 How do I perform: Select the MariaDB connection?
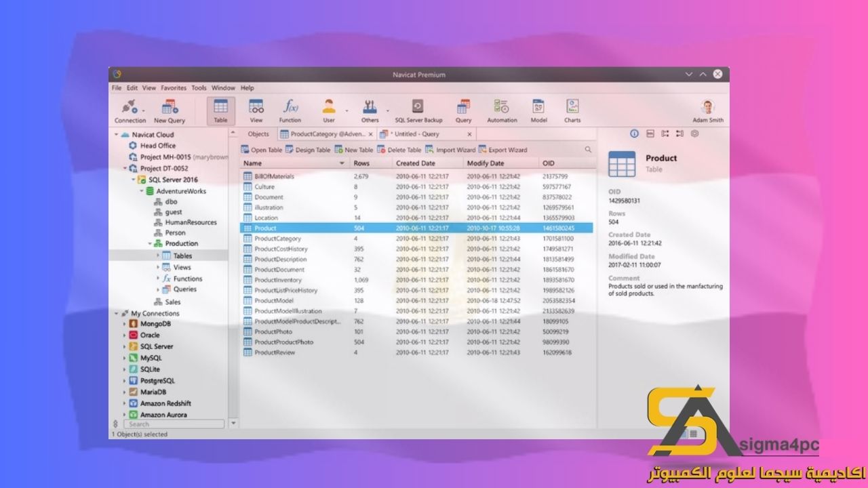pos(153,392)
